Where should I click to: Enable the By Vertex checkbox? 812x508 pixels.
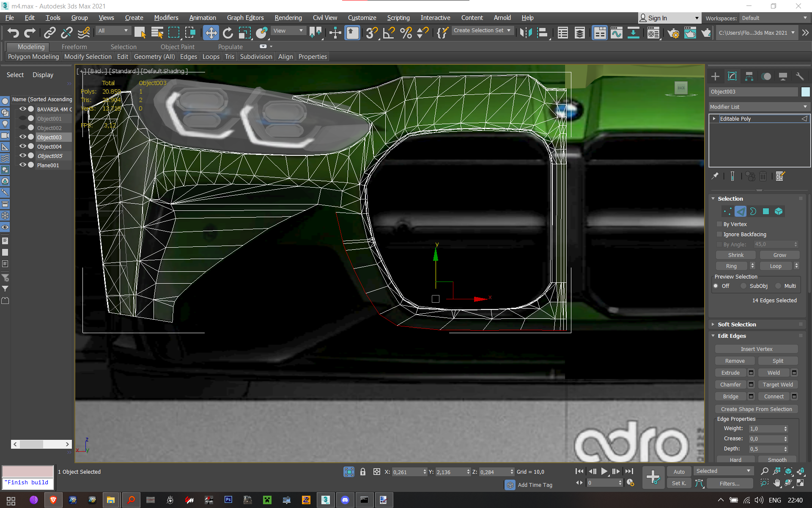[719, 224]
